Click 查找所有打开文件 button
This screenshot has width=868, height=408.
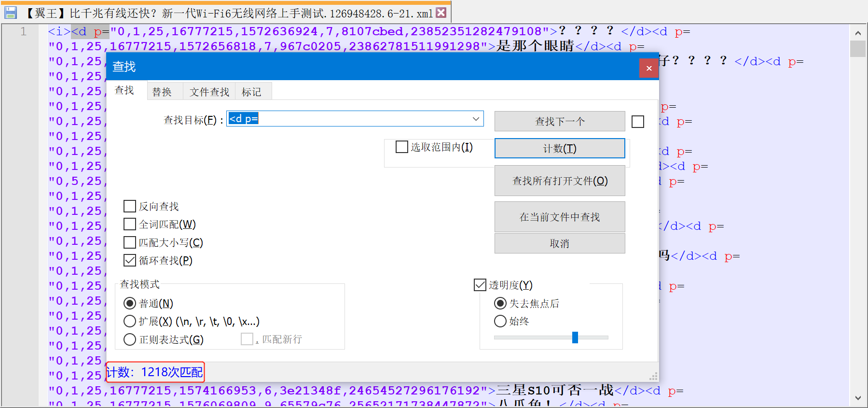pos(560,181)
